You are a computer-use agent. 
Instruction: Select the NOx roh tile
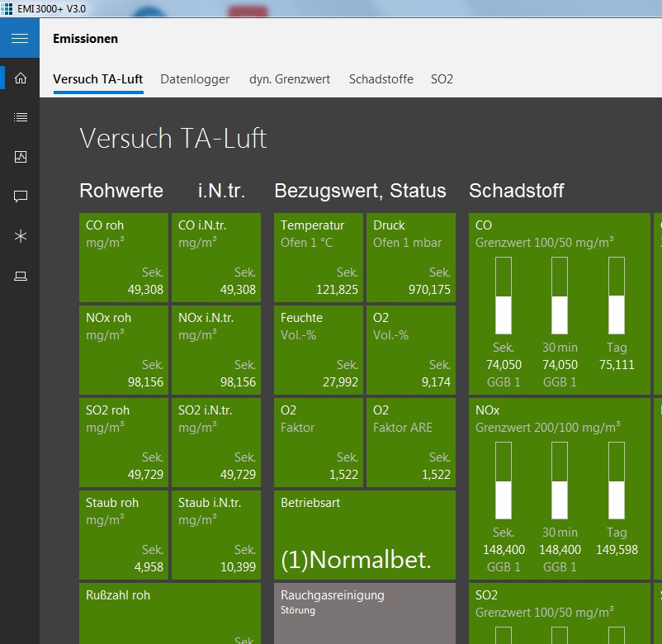(124, 350)
